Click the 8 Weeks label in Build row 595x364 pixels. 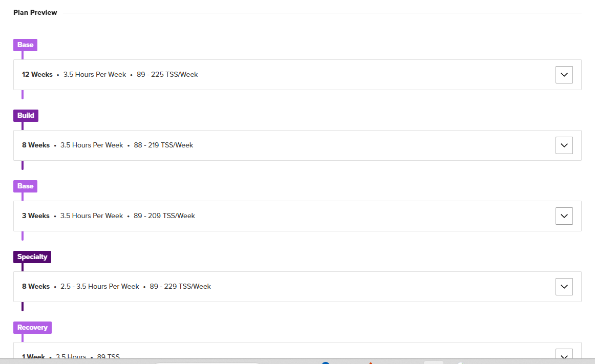pyautogui.click(x=36, y=145)
